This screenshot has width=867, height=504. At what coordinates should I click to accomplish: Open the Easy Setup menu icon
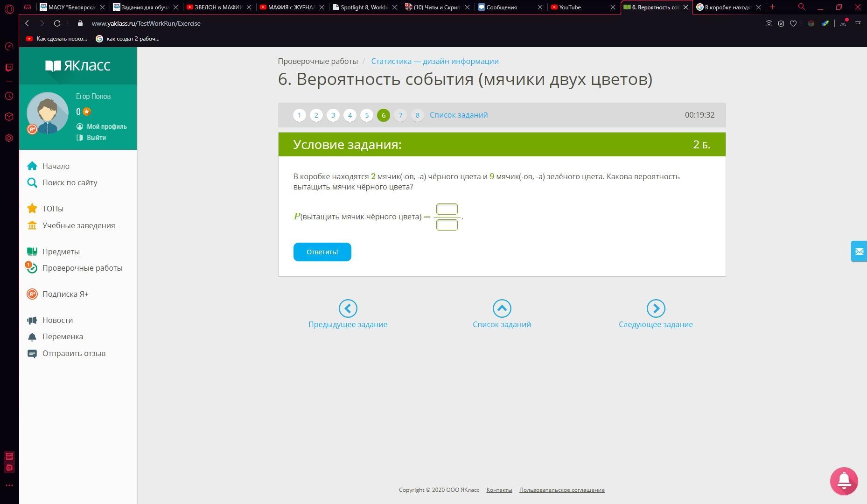coord(858,23)
